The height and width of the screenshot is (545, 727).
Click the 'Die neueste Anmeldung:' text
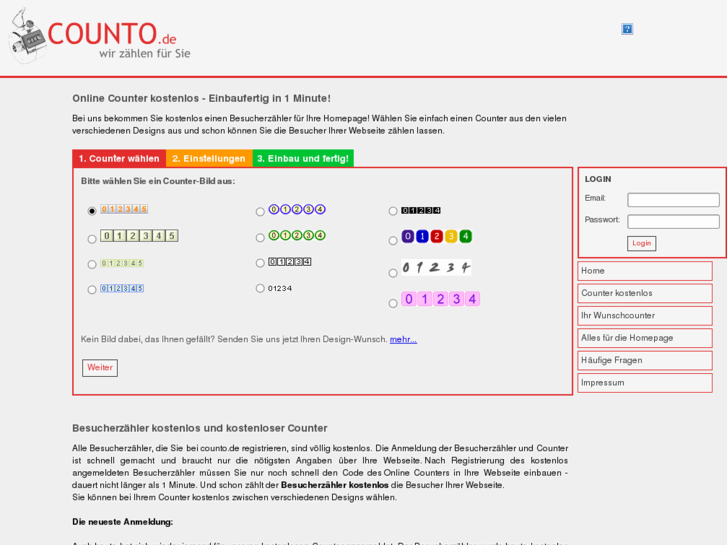click(x=122, y=522)
